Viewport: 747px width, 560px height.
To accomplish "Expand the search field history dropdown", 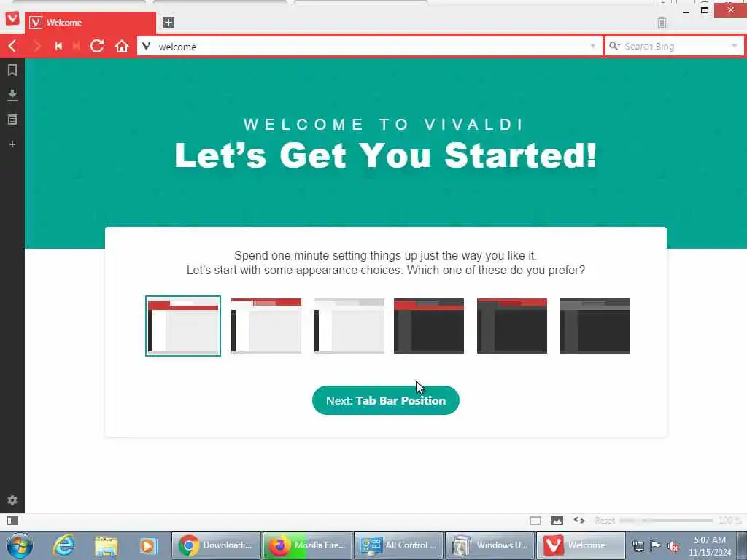I will click(734, 46).
